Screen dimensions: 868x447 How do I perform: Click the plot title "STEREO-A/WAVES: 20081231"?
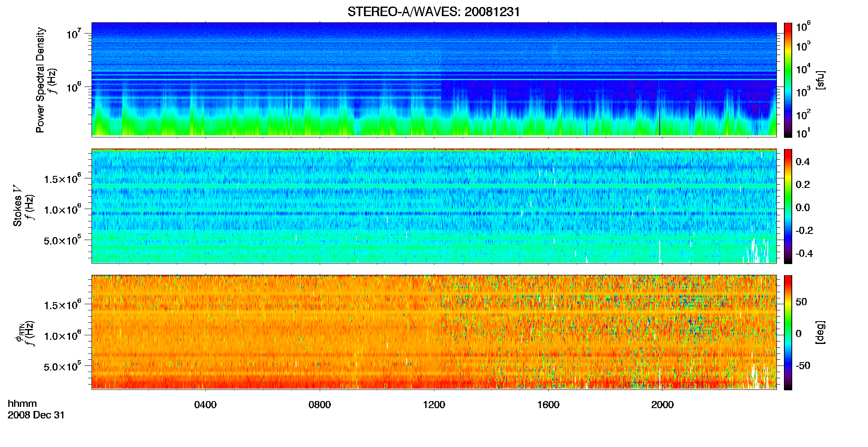(x=434, y=12)
